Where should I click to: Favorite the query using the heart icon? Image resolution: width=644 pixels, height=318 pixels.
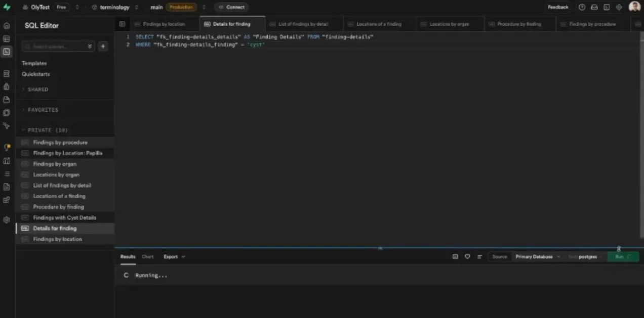(x=467, y=256)
